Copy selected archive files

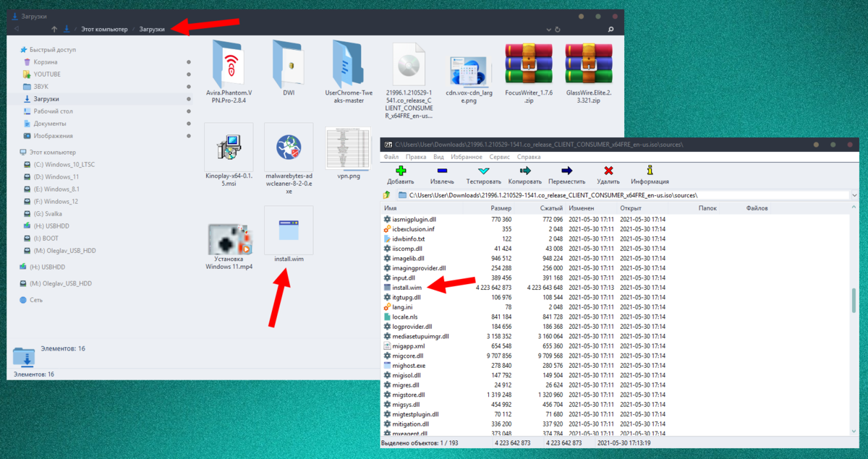point(524,173)
